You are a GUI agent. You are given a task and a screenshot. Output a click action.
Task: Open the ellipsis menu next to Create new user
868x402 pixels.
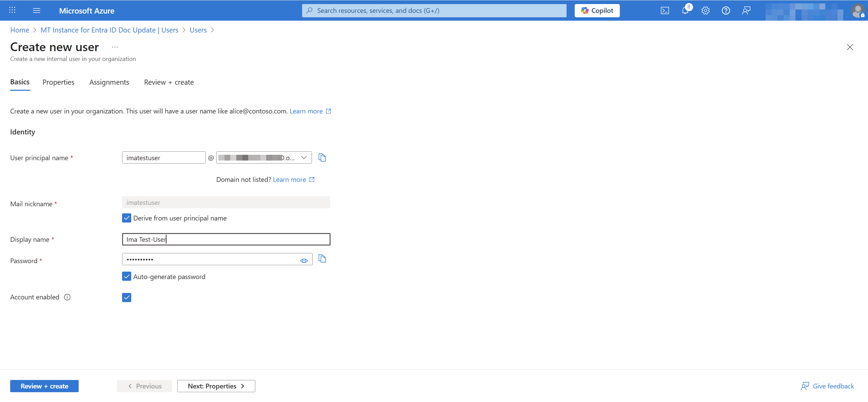click(x=114, y=47)
